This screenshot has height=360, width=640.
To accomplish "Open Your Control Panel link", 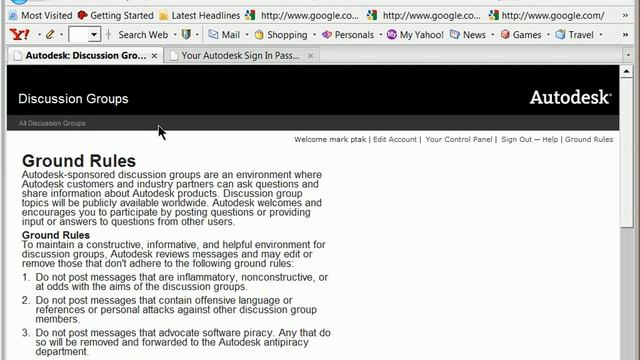I will tap(459, 140).
